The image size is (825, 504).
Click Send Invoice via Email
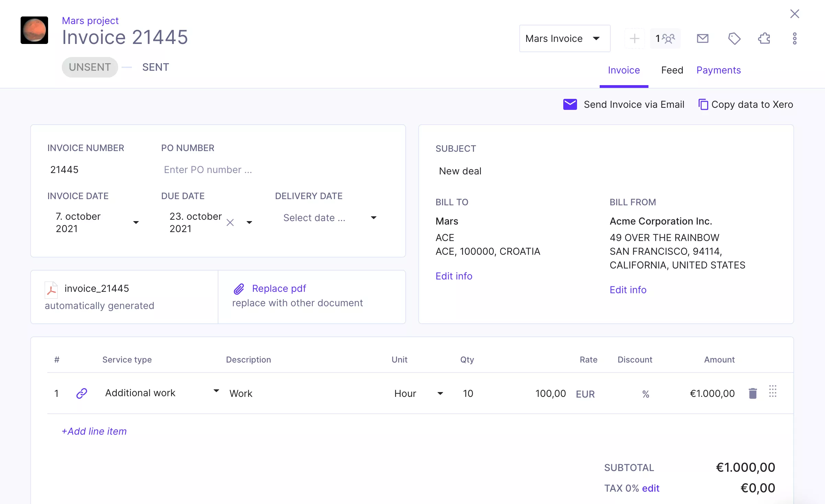(634, 104)
